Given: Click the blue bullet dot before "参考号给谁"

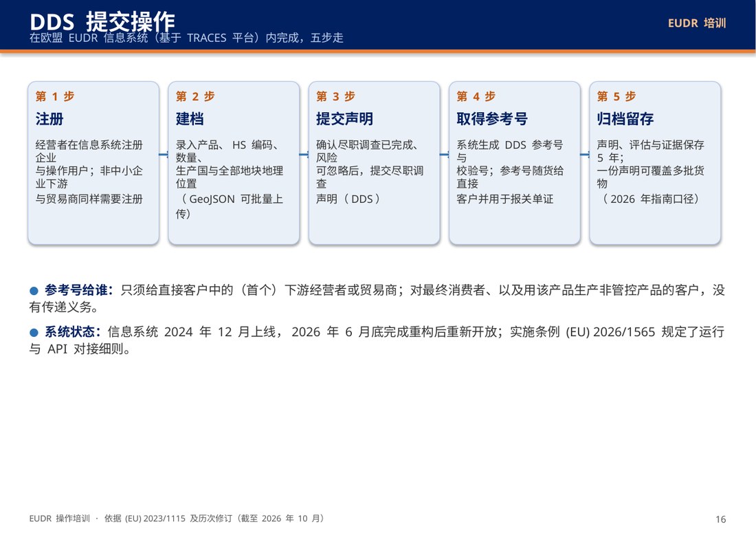Looking at the screenshot, I should (x=34, y=291).
